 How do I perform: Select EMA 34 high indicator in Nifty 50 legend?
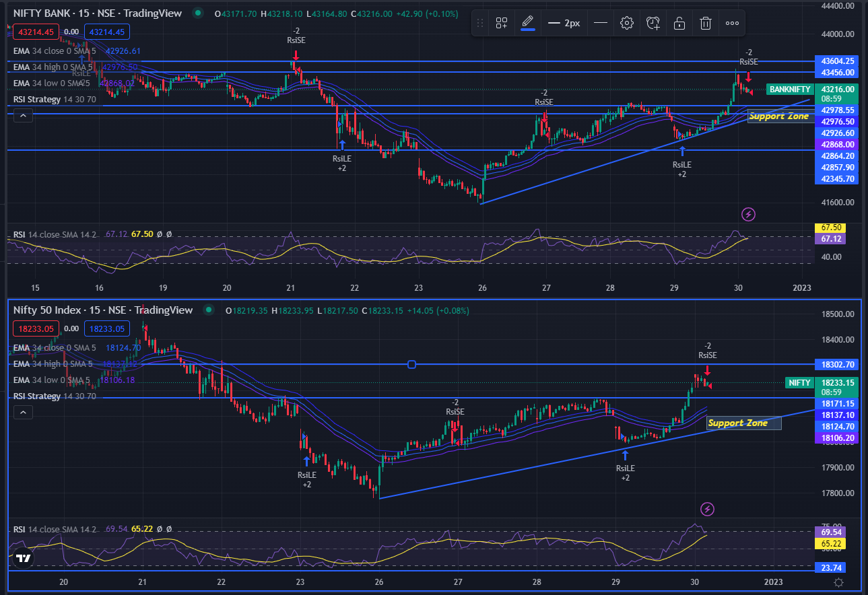[53, 364]
